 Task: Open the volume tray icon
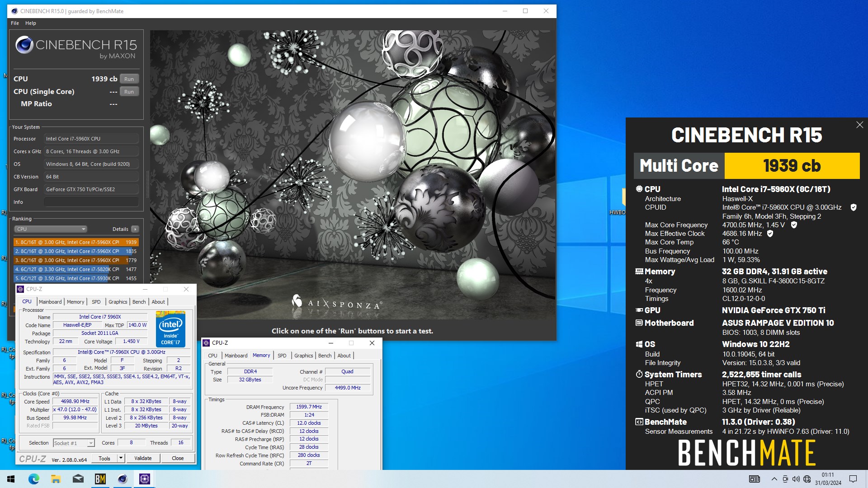click(796, 479)
